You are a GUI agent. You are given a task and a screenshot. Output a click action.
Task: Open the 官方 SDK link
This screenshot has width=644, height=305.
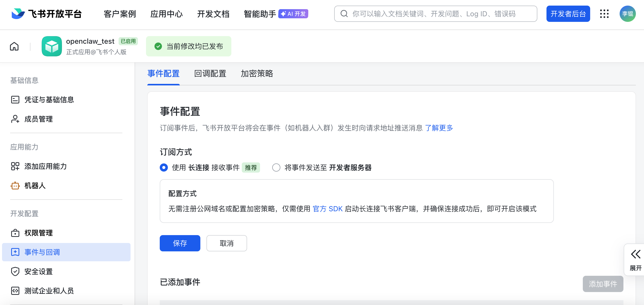[328, 209]
